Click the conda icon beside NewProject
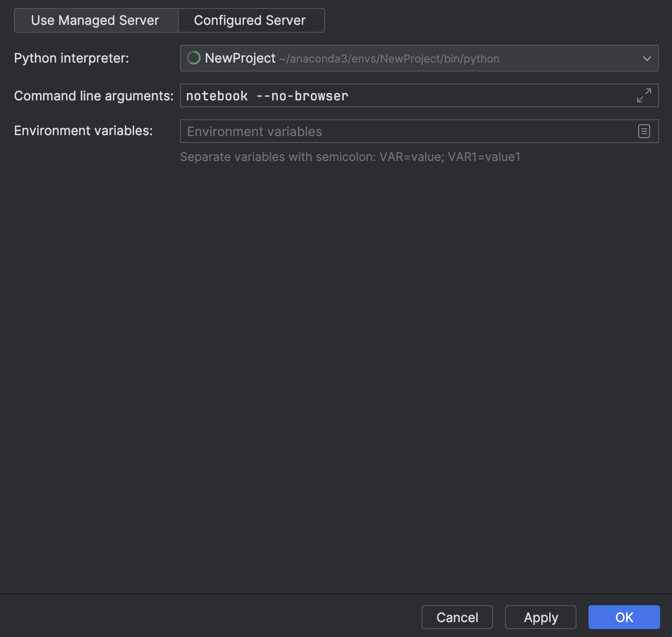The image size is (672, 637). click(x=194, y=58)
